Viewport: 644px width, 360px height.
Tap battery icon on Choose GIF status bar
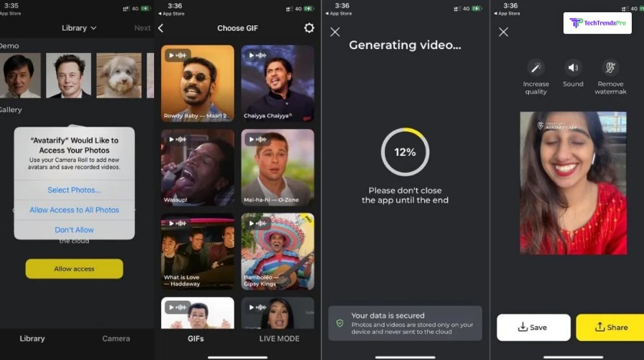coord(309,8)
